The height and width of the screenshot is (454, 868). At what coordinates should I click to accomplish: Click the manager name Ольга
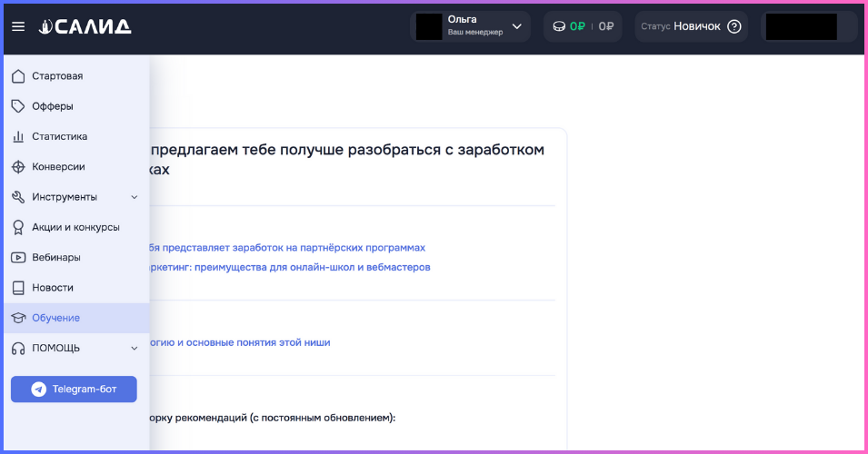tap(463, 19)
